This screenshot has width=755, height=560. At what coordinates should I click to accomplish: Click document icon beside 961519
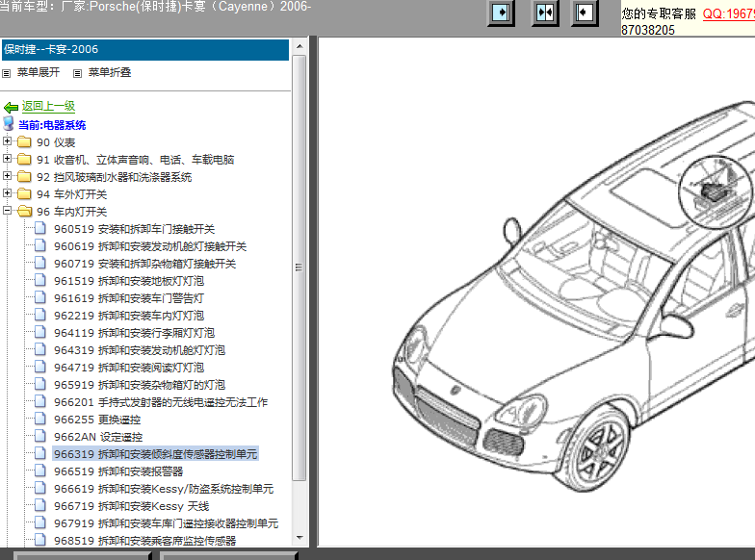pos(40,280)
